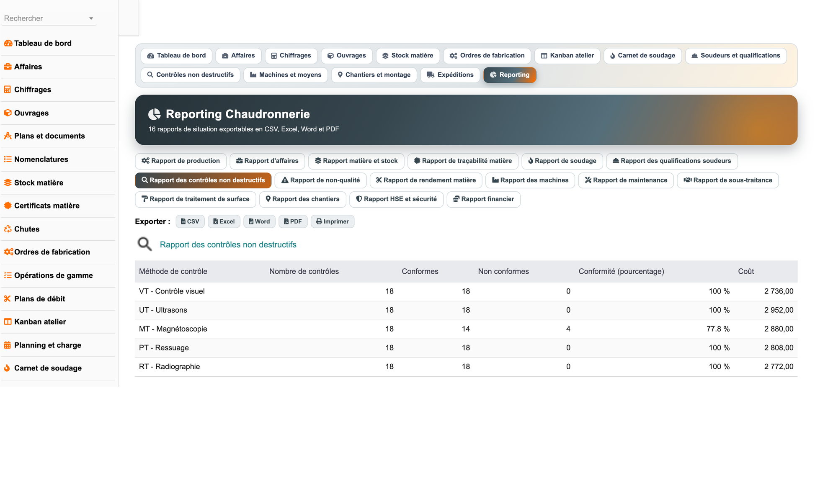
Task: Click the Certificats matière badge icon
Action: 8,206
